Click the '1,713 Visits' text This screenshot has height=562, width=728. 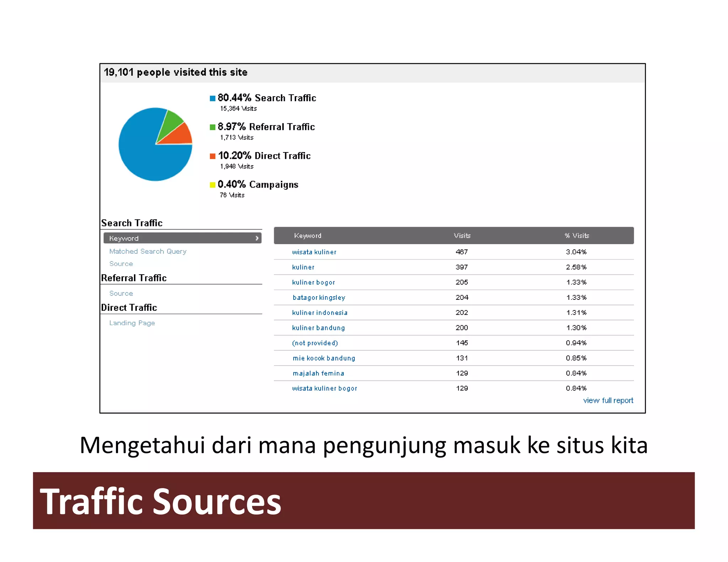coord(237,137)
